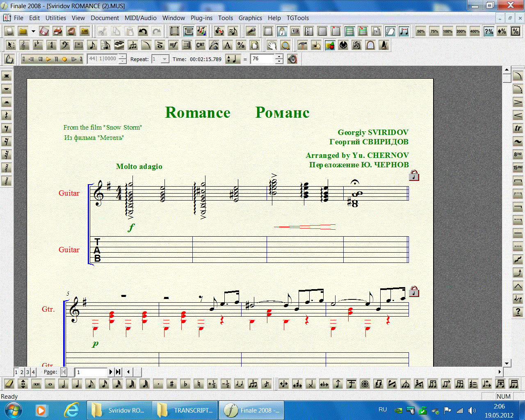Screen dimensions: 525x420
Task: Set zoom to 75% button
Action: click(434, 31)
